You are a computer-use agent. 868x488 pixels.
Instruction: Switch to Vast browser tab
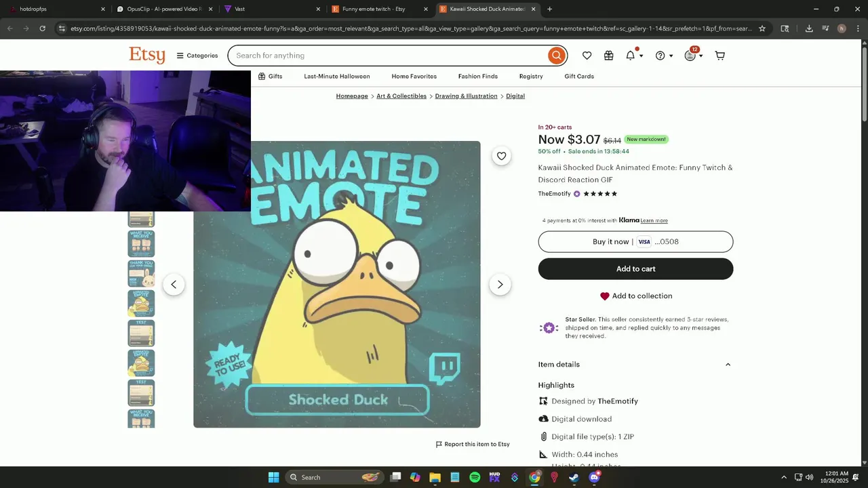click(271, 9)
